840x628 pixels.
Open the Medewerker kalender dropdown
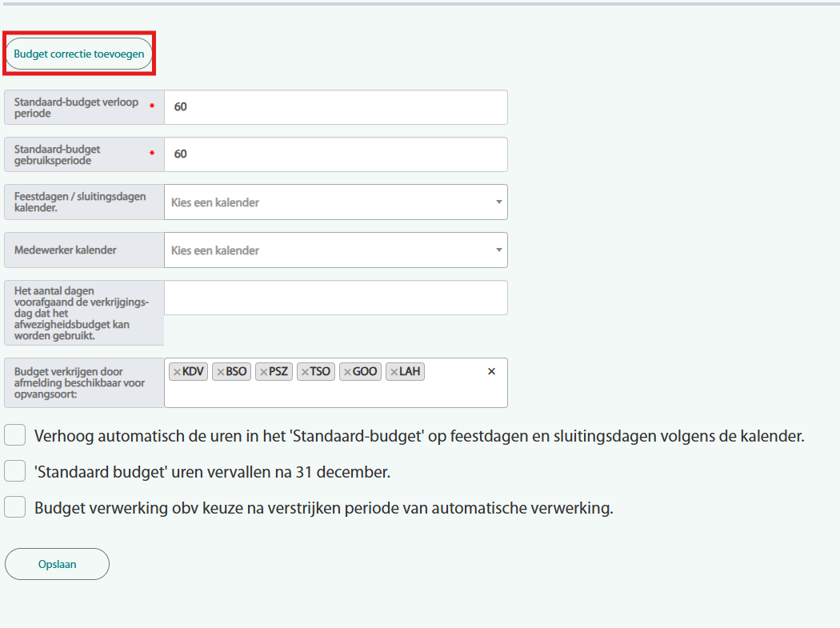coord(328,250)
